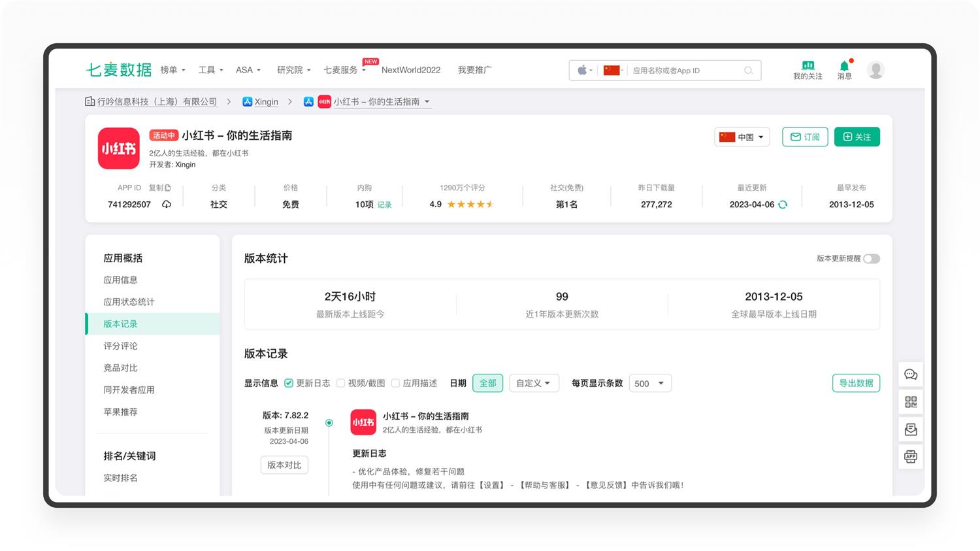Click the 99 近1年版本更新次数 value

click(x=562, y=297)
